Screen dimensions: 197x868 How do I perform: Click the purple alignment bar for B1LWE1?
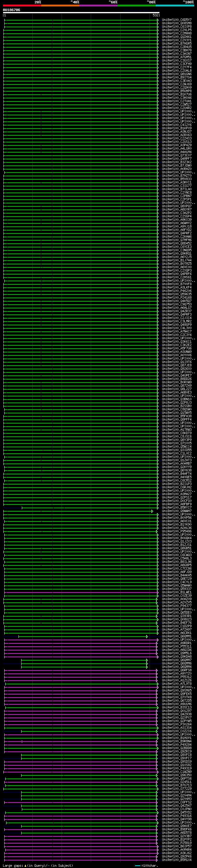click(81, 592)
